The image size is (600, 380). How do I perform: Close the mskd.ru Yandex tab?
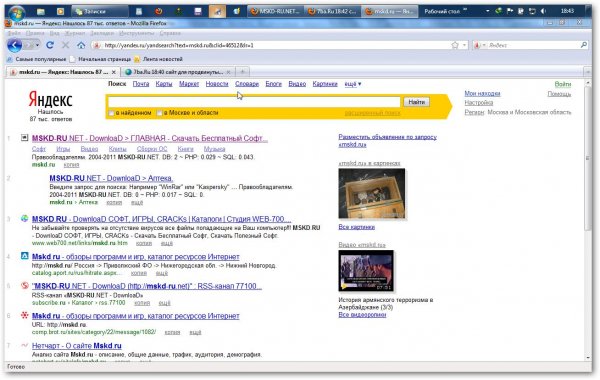(x=114, y=72)
